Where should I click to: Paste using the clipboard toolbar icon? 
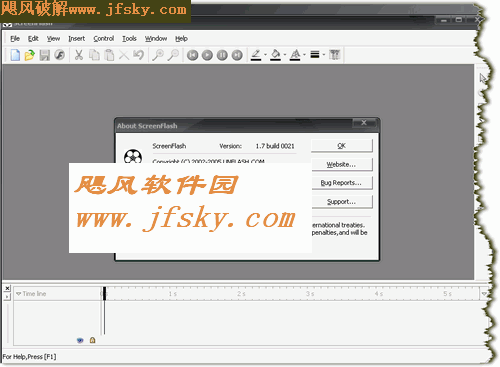pyautogui.click(x=109, y=55)
